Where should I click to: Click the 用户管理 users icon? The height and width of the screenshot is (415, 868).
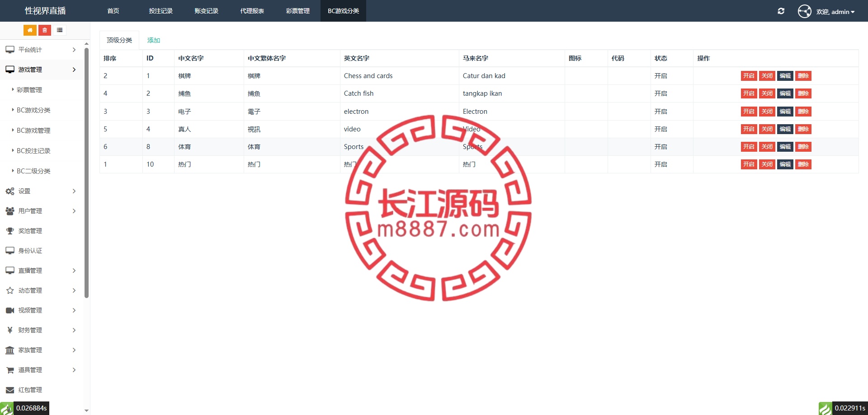tap(10, 211)
